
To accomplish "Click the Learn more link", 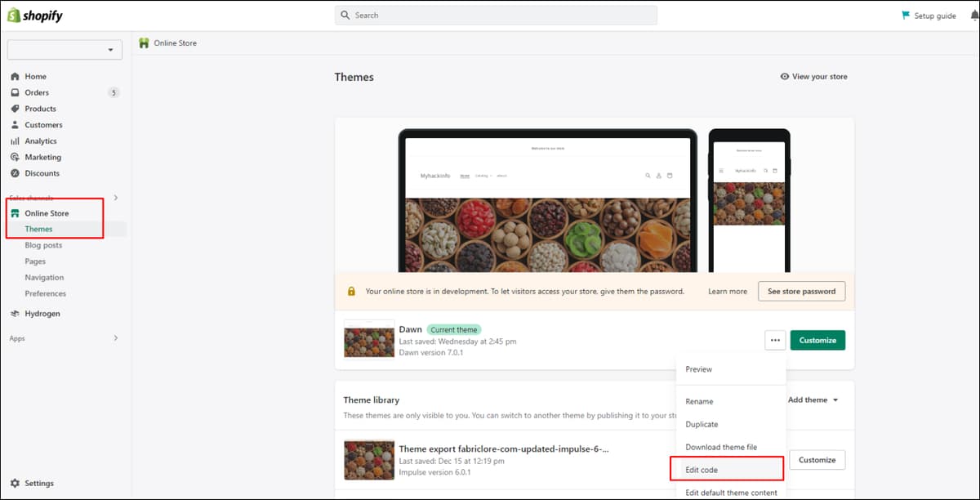I will (728, 292).
